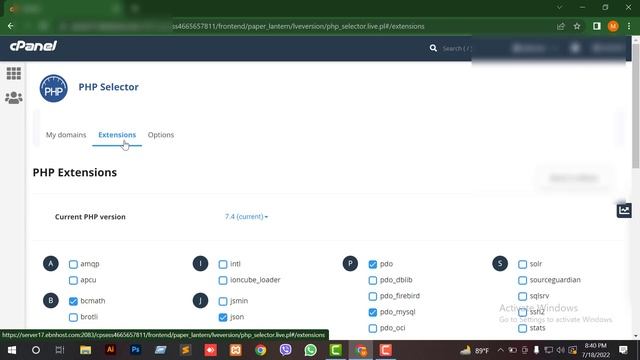Screen dimensions: 640x360
Task: Click the browser address bar URL
Action: tap(298, 26)
